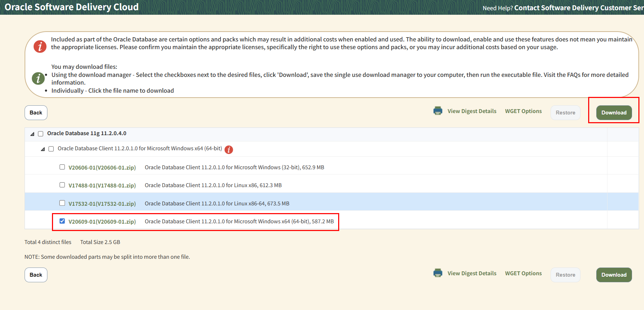
Task: Click description text for Linux x86, 612.3 MB
Action: click(x=213, y=185)
